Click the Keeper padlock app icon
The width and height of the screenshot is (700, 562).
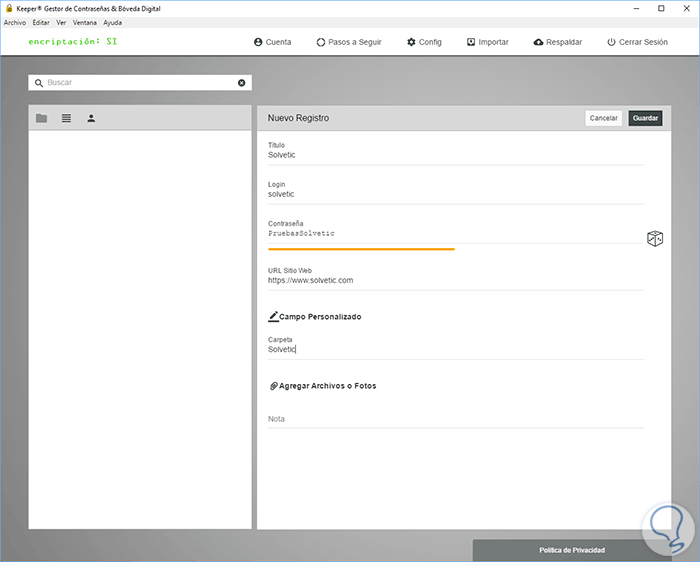click(8, 8)
